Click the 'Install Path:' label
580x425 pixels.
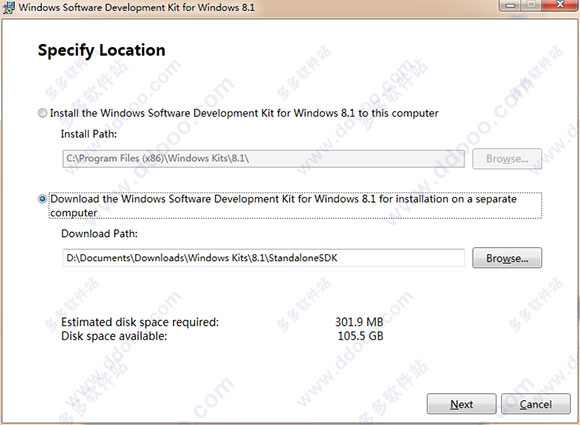(89, 134)
